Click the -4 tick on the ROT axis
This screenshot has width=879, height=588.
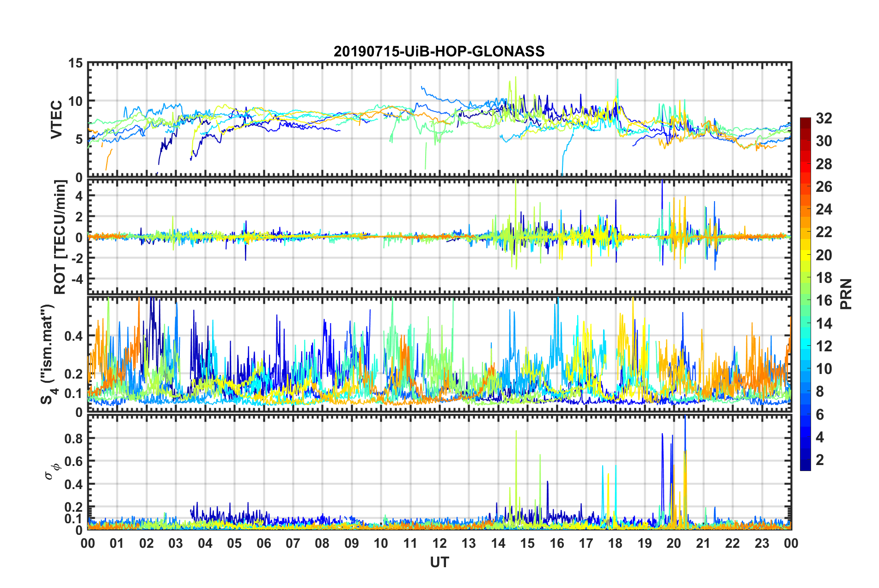pyautogui.click(x=77, y=279)
